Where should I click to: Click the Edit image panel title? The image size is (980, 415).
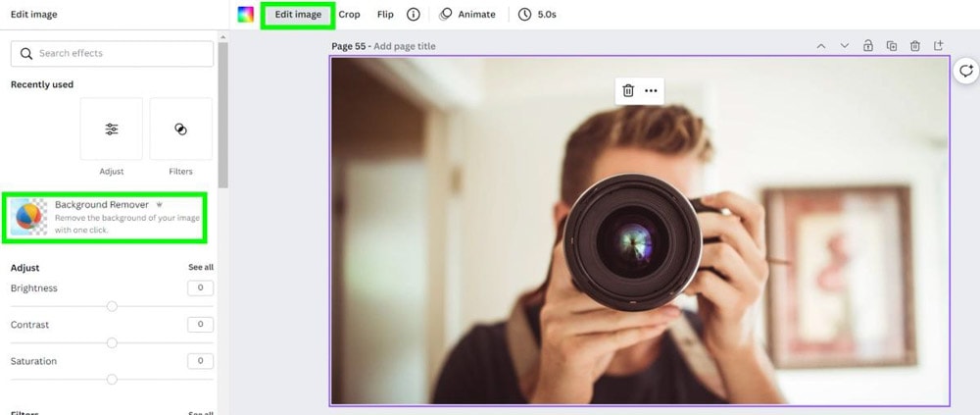coord(33,15)
